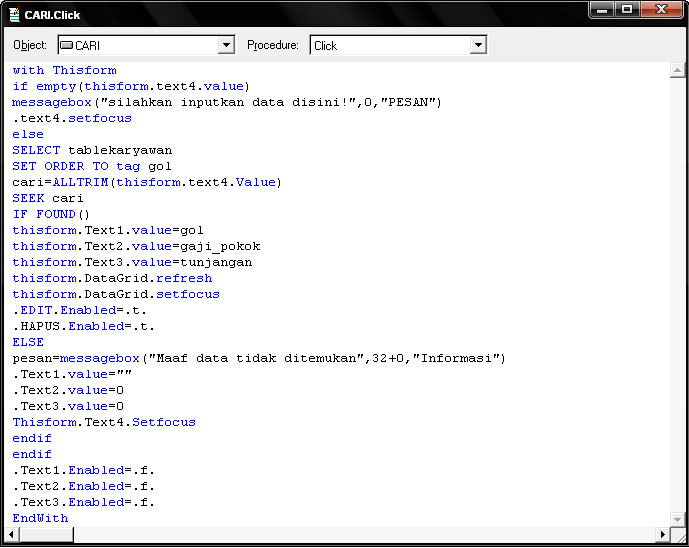Minimize the CARI.Click window
This screenshot has width=689, height=548.
point(602,10)
